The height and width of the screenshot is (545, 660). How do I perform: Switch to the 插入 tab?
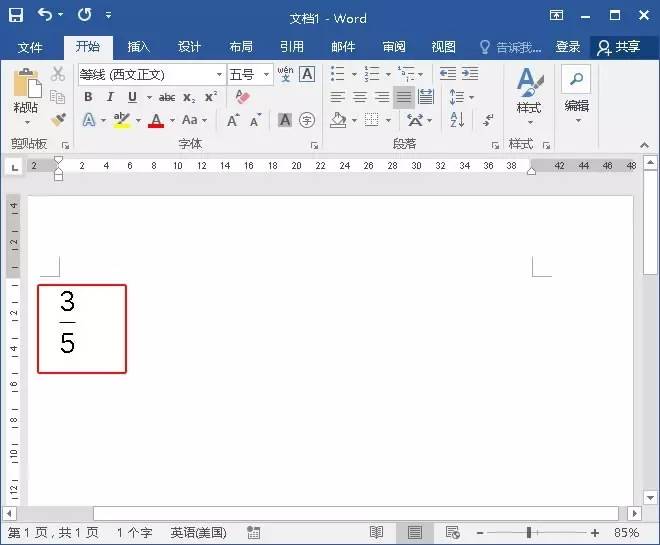coord(138,47)
